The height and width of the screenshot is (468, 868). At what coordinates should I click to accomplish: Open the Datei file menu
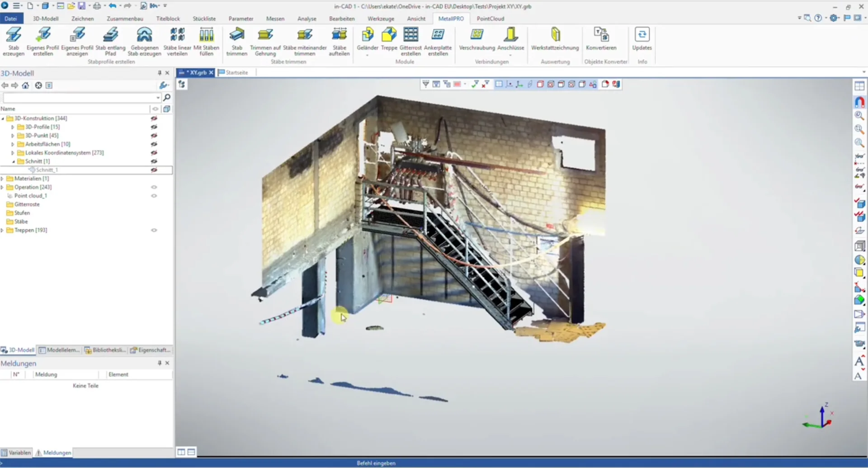[x=10, y=19]
